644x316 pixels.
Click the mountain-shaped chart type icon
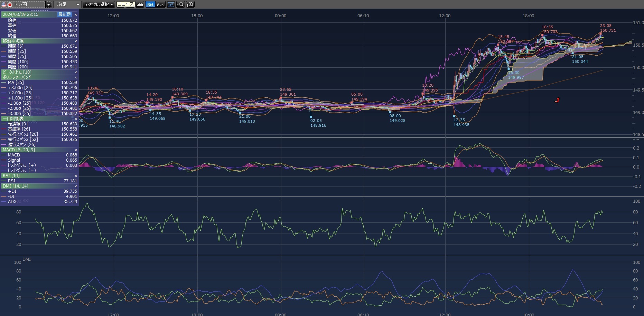140,4
